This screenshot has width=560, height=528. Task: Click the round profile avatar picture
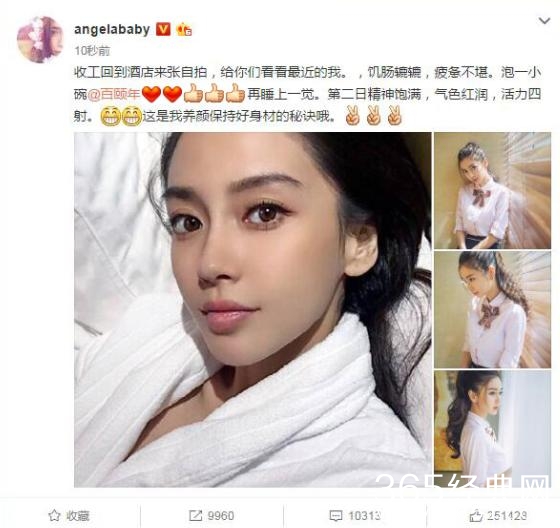click(x=40, y=40)
